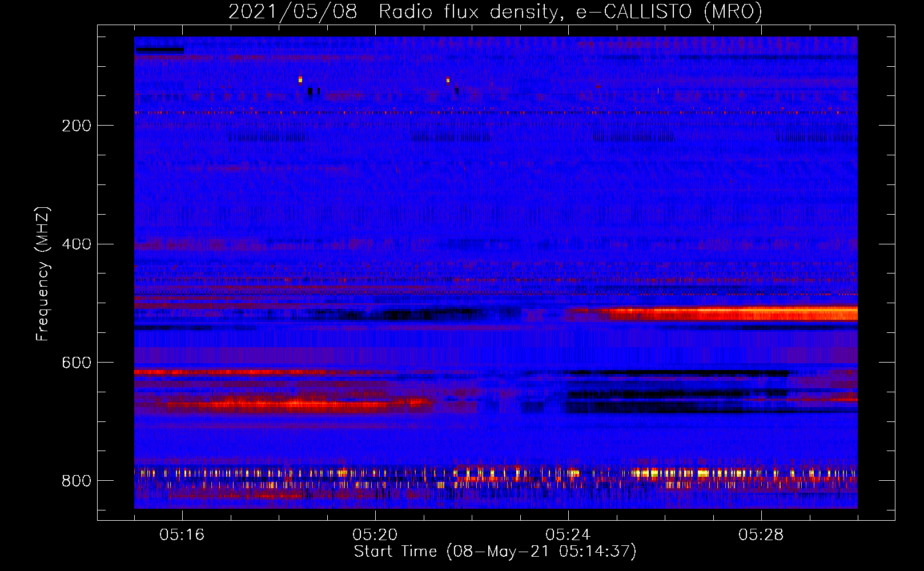Click the 05:24 time tick label
Viewport: 924px width, 571px height.
[568, 535]
